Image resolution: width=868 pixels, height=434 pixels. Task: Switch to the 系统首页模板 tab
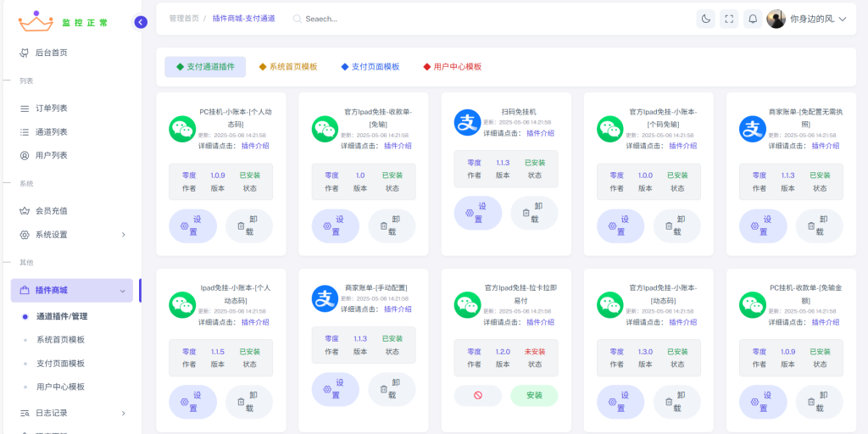(x=288, y=67)
